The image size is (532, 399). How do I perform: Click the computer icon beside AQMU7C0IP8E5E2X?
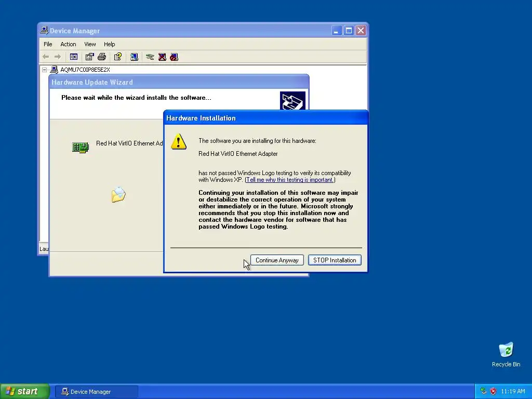(x=54, y=70)
